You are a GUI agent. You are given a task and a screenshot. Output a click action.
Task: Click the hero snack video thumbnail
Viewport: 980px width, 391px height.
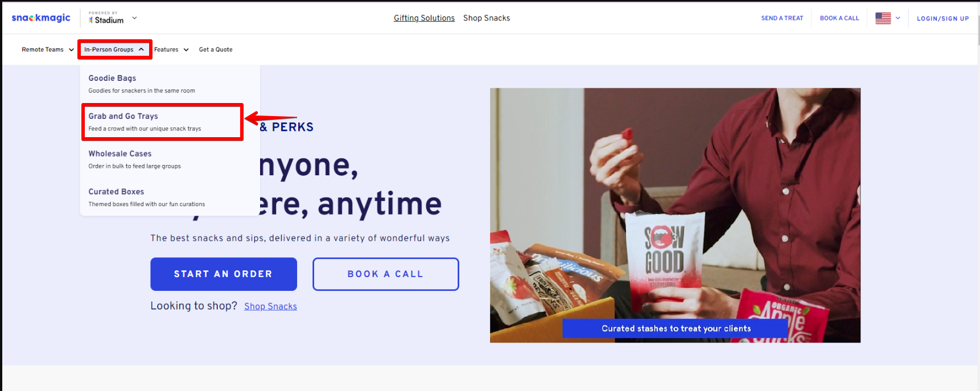click(675, 215)
